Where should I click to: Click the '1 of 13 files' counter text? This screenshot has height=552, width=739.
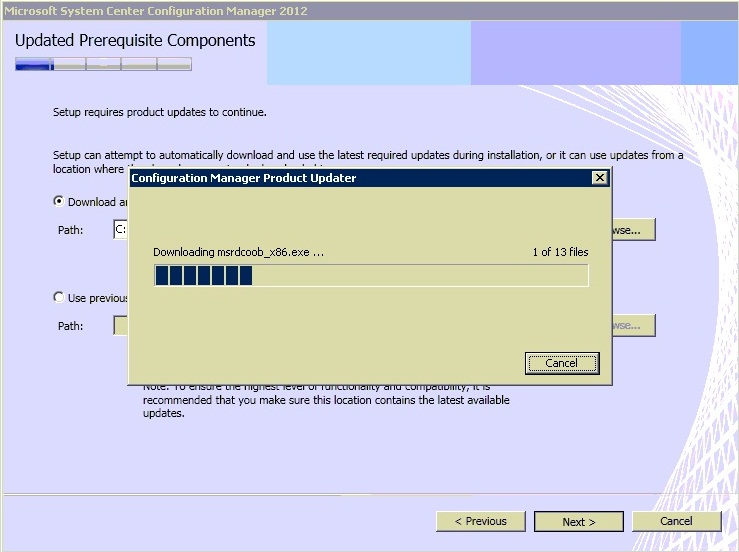[x=560, y=252]
